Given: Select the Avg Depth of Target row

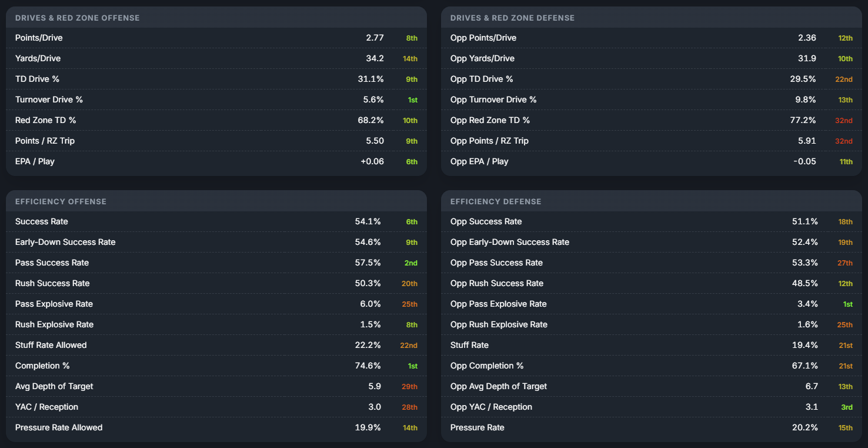Looking at the screenshot, I should click(216, 386).
